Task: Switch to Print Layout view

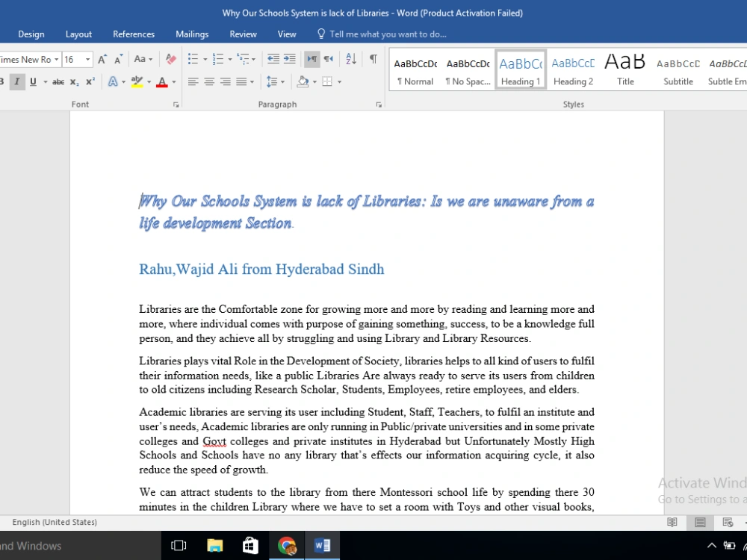Action: (700, 523)
